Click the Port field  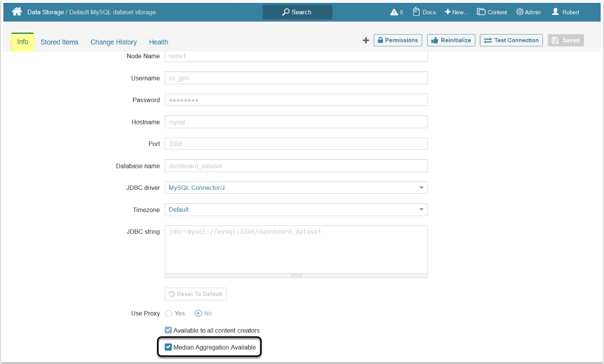pyautogui.click(x=296, y=144)
